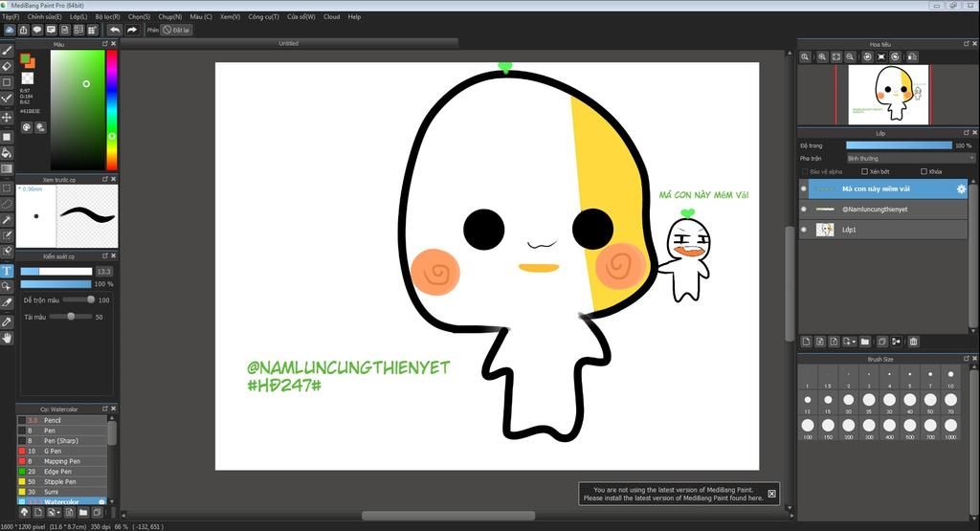
Task: Click the transparent color swatch
Action: pos(28,78)
